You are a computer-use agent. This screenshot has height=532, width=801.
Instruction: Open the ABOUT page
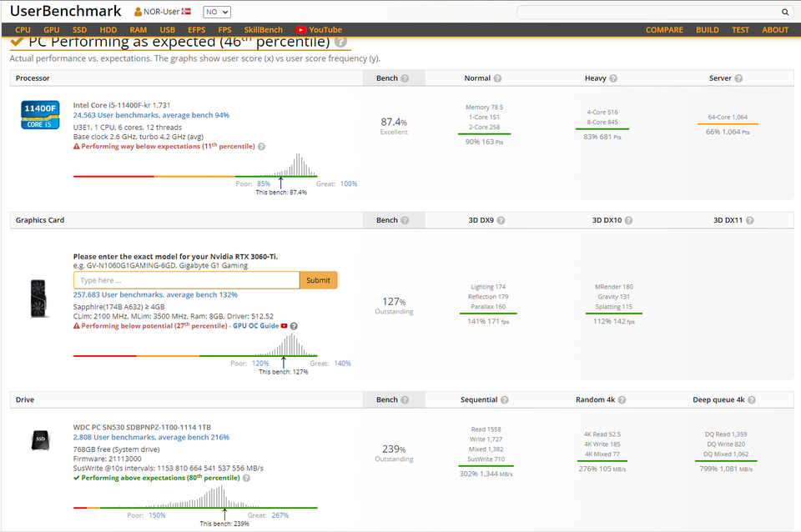click(775, 30)
